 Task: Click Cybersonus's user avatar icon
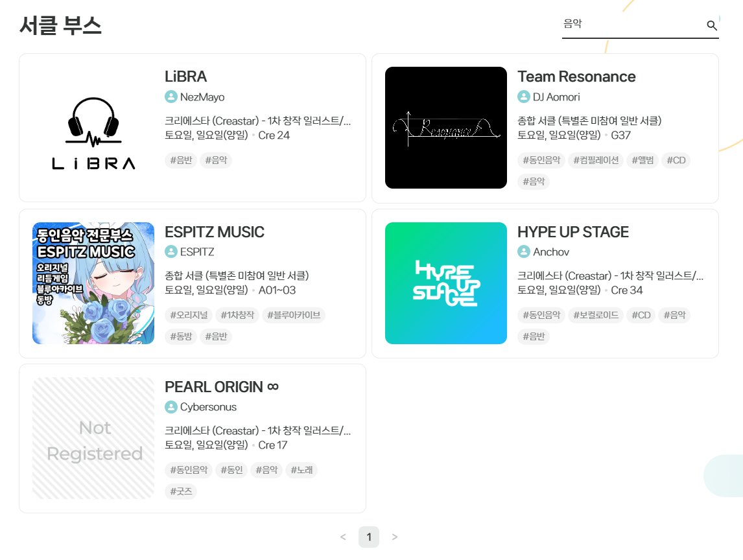point(171,406)
